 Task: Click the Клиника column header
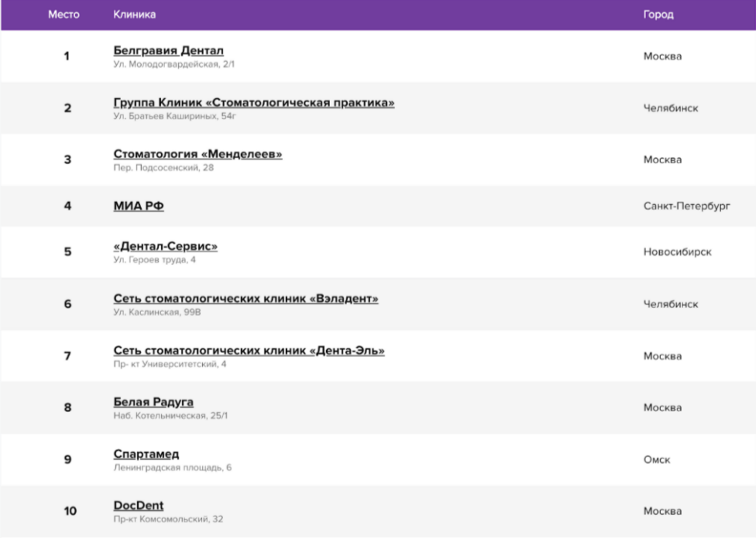pos(134,15)
